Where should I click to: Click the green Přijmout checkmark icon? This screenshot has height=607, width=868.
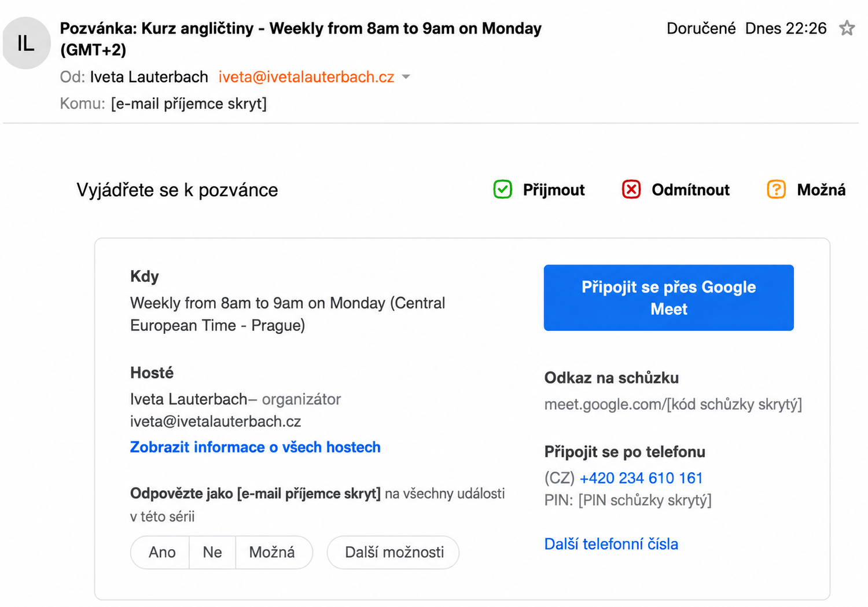click(x=502, y=189)
